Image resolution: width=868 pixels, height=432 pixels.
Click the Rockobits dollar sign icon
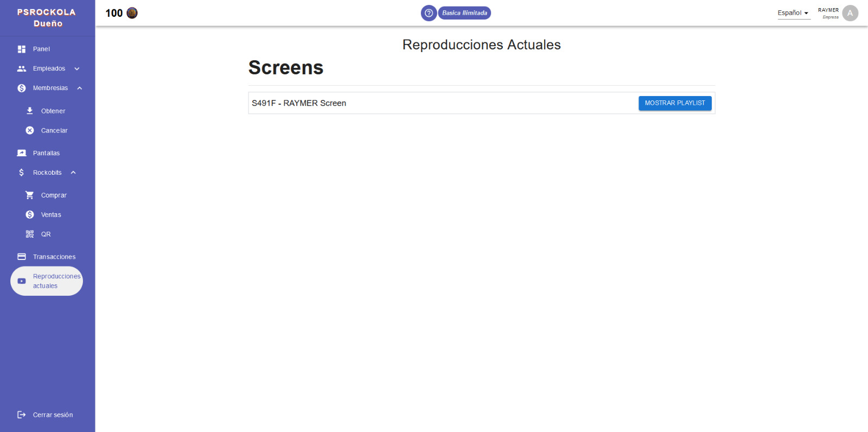[22, 173]
